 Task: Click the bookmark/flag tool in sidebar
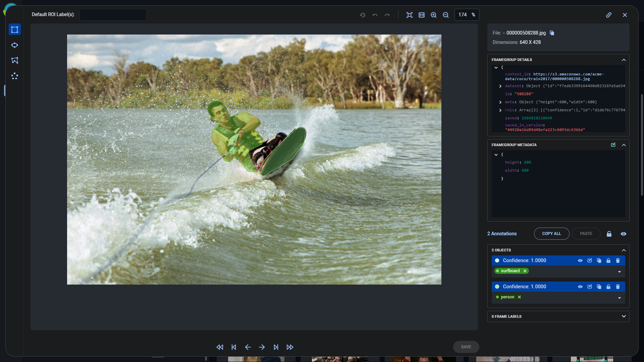point(14,60)
